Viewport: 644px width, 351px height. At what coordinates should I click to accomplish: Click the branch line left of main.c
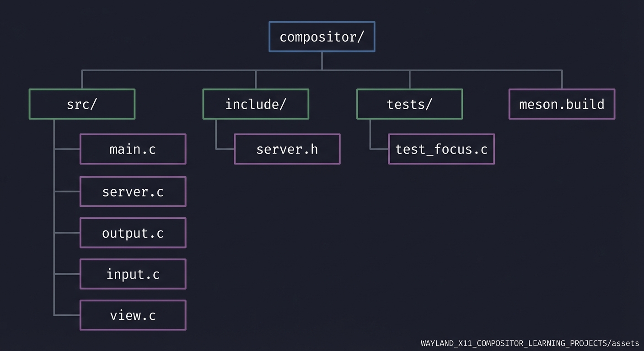[66, 149]
